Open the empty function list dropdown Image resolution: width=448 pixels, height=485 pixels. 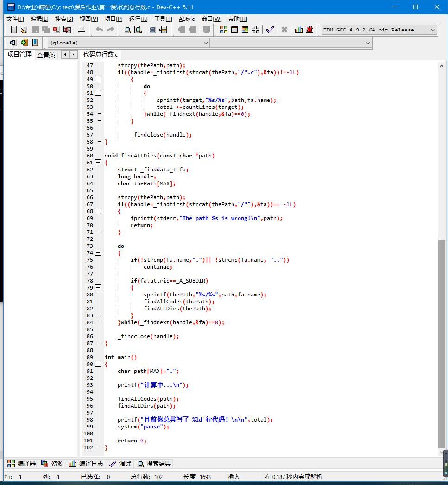291,43
